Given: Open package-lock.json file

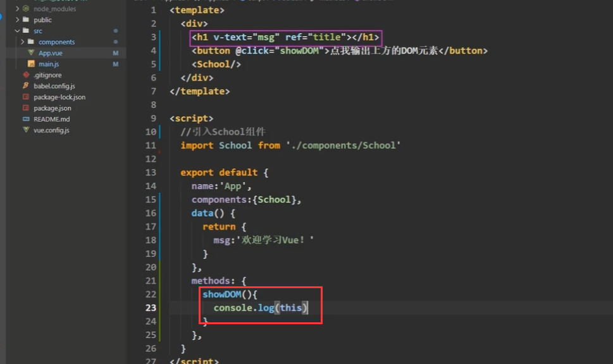Looking at the screenshot, I should 59,97.
